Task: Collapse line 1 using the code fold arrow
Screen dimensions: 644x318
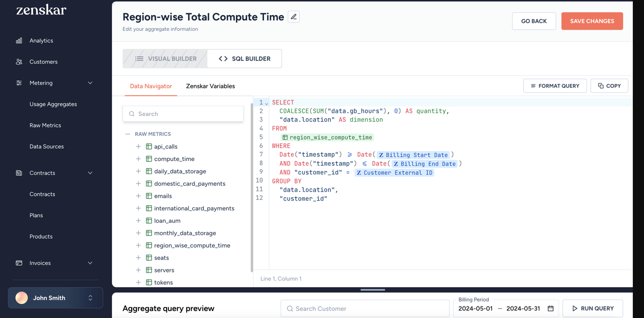Action: click(267, 103)
